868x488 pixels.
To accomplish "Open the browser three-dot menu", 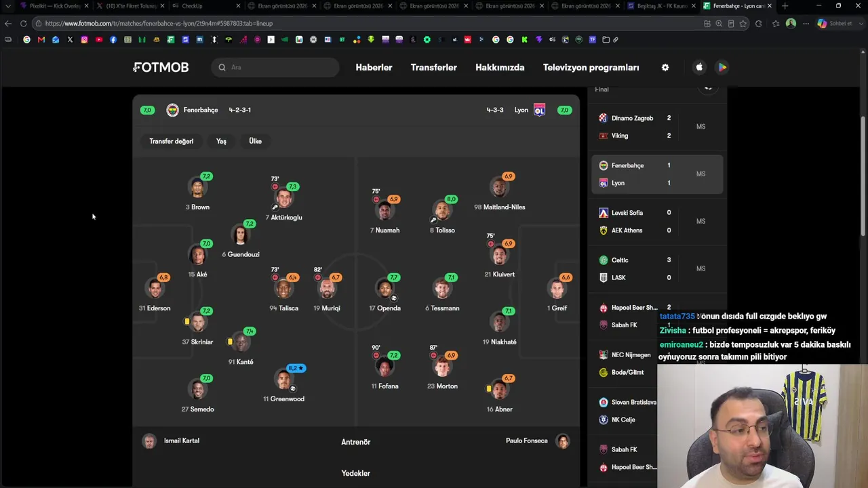I will 806,23.
